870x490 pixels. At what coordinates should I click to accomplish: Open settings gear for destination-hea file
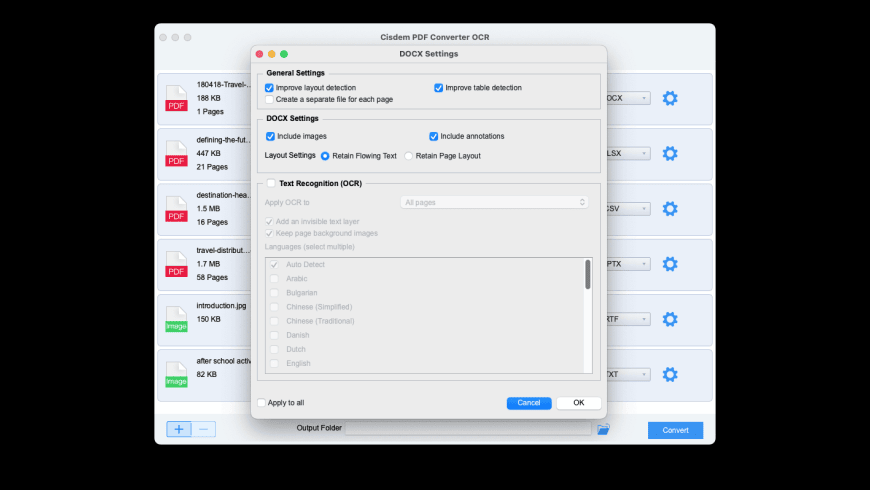(x=670, y=209)
